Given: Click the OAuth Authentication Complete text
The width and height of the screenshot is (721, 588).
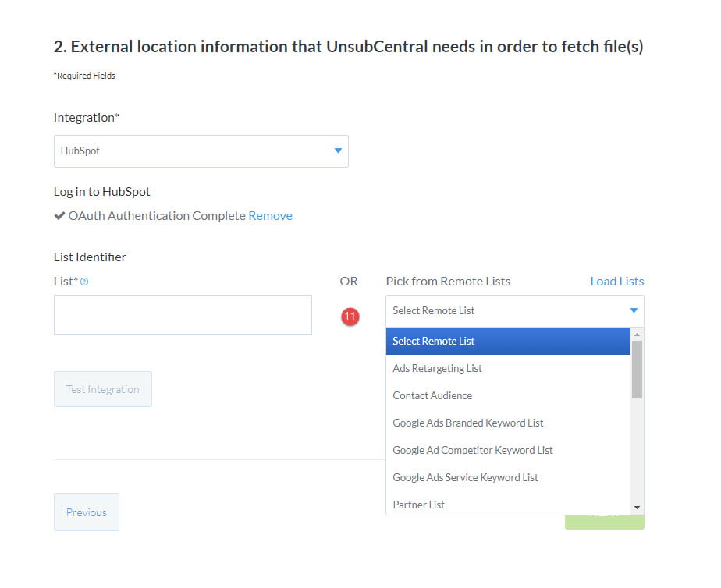Looking at the screenshot, I should pos(157,216).
